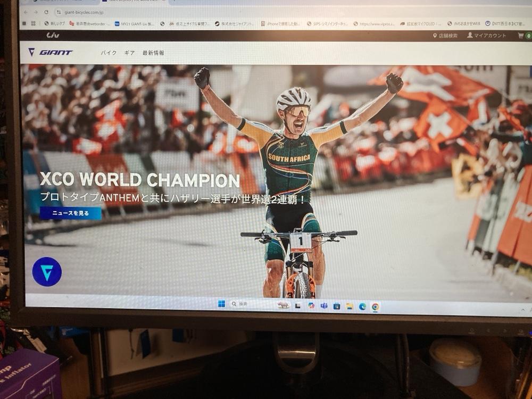Click the round blue chat widget icon
This screenshot has height=399, width=532.
[47, 272]
